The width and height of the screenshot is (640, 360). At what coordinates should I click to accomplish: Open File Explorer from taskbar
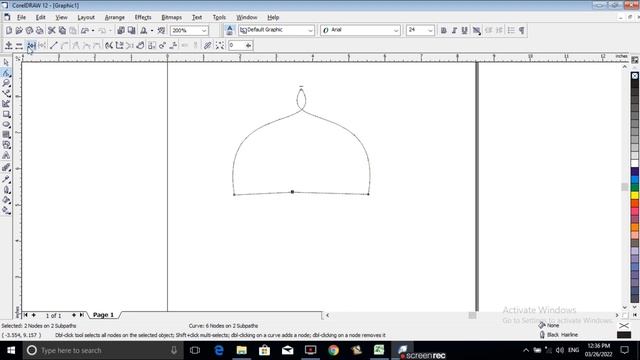[242, 350]
